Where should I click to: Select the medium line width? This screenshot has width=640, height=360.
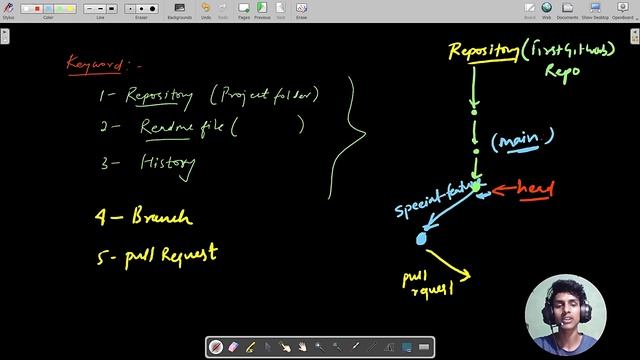click(x=100, y=9)
